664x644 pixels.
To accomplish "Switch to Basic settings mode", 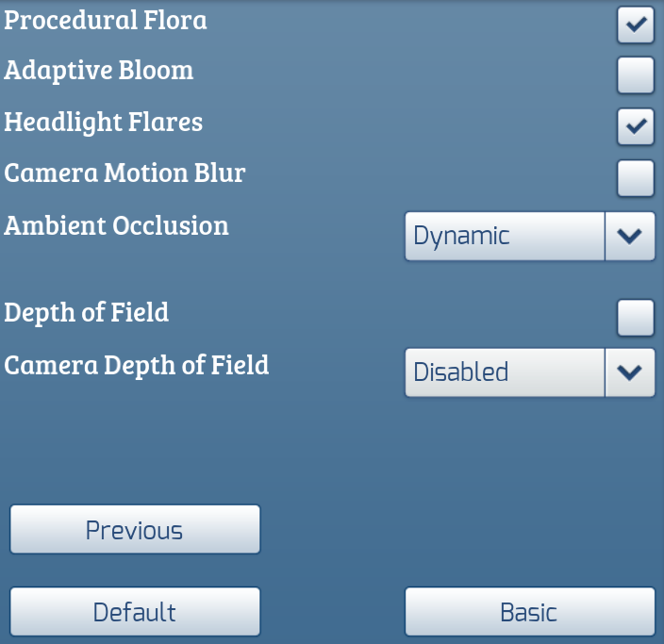I will (x=529, y=612).
